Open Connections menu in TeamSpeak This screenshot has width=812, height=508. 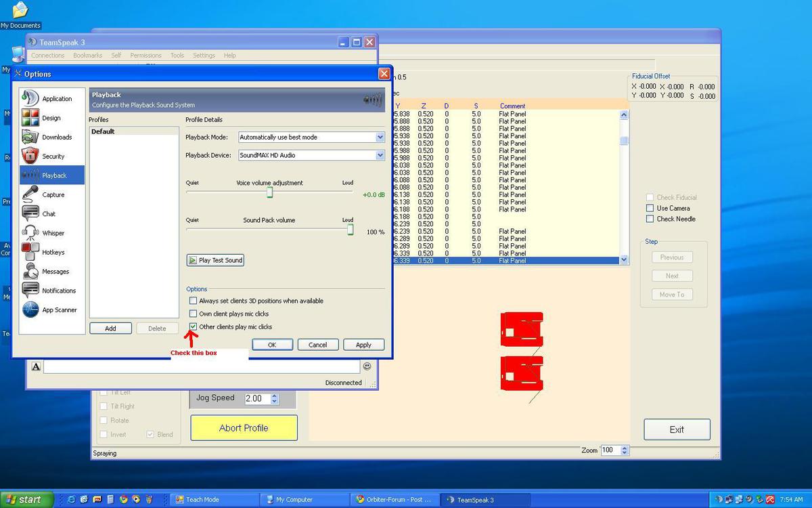click(x=48, y=56)
